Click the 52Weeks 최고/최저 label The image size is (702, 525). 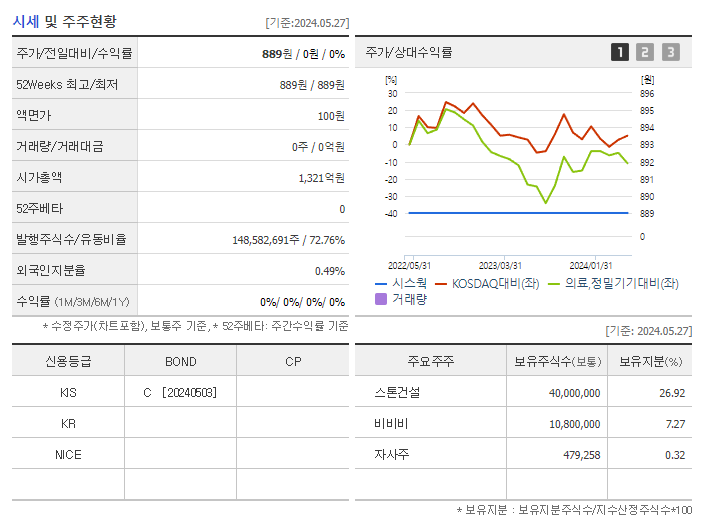pyautogui.click(x=67, y=85)
